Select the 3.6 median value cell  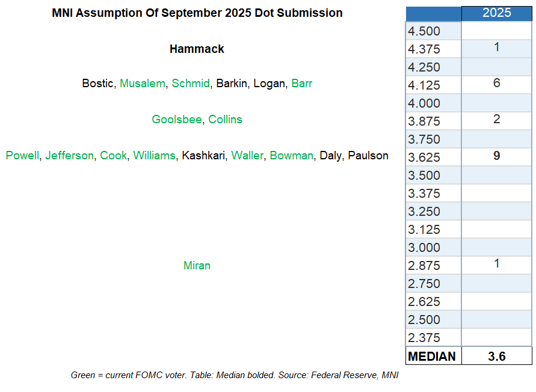[496, 357]
